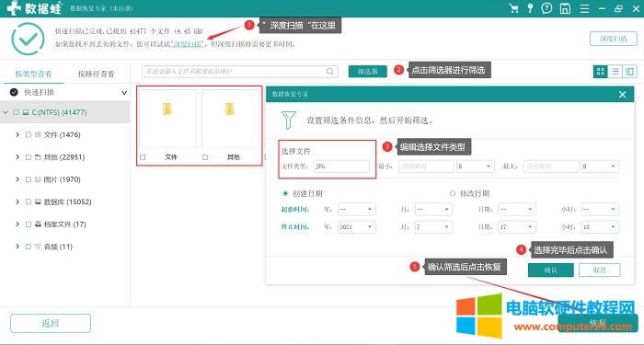
Task: Select the 修改日期 radio button
Action: tap(453, 193)
